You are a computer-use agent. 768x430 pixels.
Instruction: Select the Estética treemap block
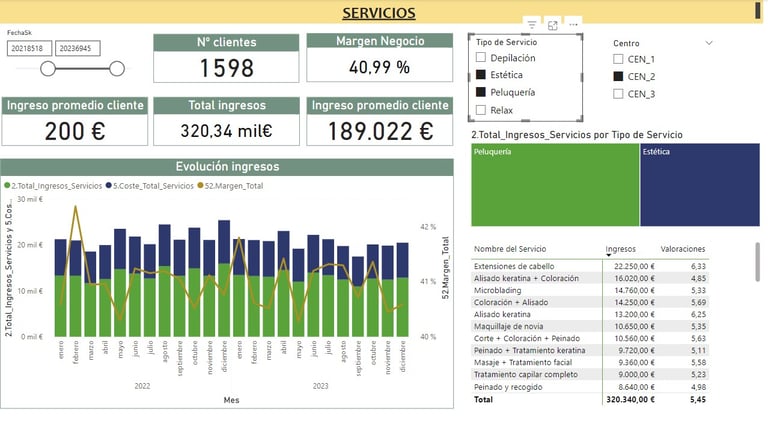pos(700,185)
